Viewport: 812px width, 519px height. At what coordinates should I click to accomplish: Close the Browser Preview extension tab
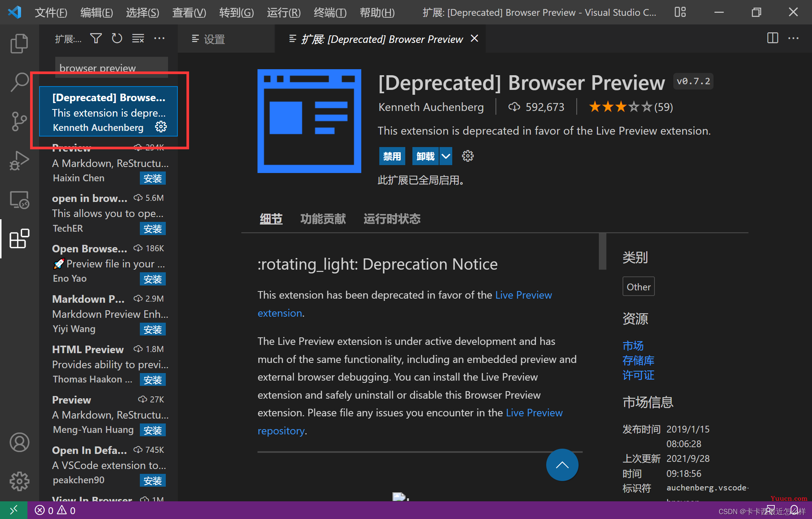pyautogui.click(x=474, y=38)
